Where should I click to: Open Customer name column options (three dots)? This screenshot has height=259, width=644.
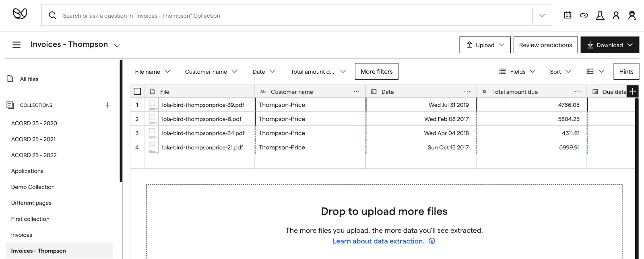coord(356,91)
